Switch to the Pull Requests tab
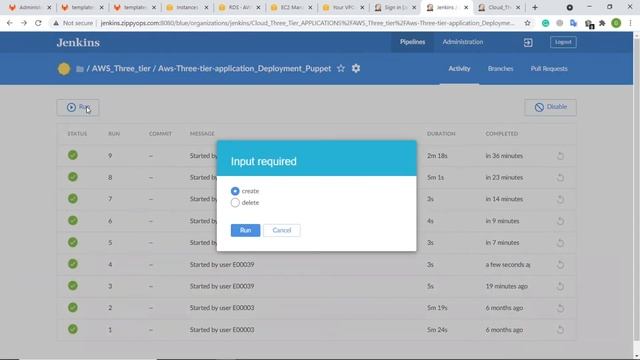Screen dimensions: 640x360 pyautogui.click(x=549, y=69)
